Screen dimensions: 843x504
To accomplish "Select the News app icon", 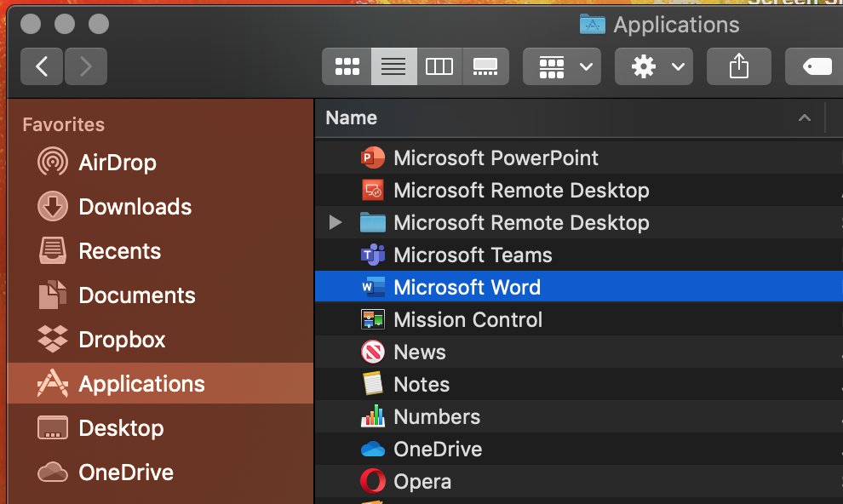I will pos(373,352).
